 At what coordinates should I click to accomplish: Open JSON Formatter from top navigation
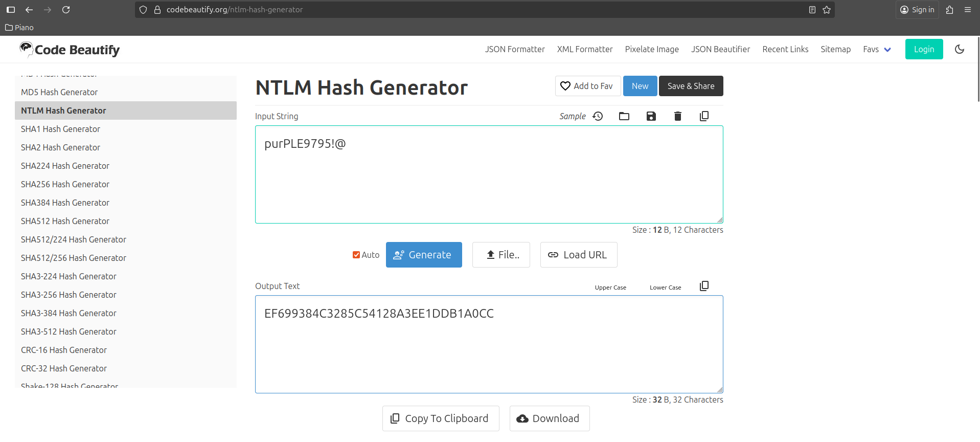pos(515,49)
